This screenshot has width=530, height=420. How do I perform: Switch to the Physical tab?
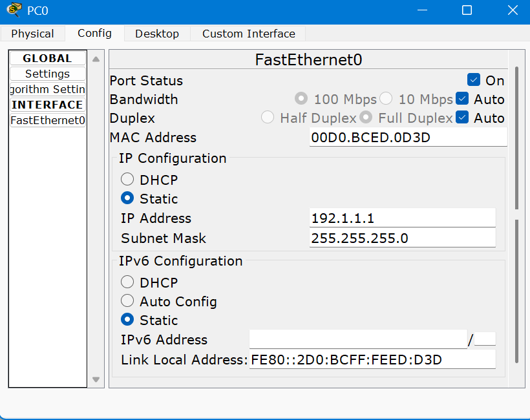coord(32,34)
